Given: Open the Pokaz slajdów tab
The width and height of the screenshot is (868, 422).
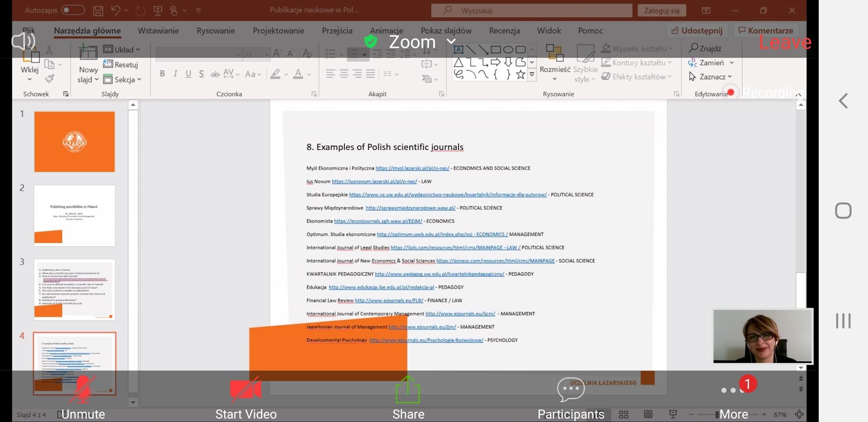Looking at the screenshot, I should coord(446,31).
